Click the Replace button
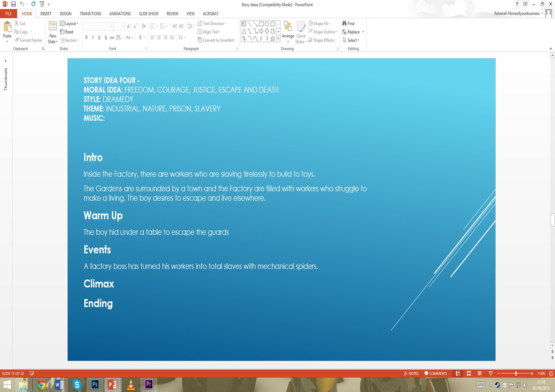The image size is (555, 392). (353, 32)
